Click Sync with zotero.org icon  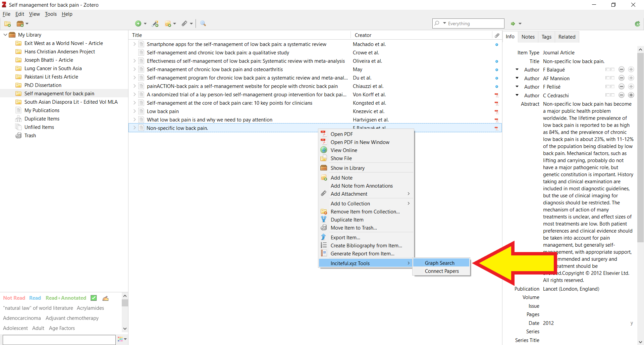pyautogui.click(x=637, y=24)
